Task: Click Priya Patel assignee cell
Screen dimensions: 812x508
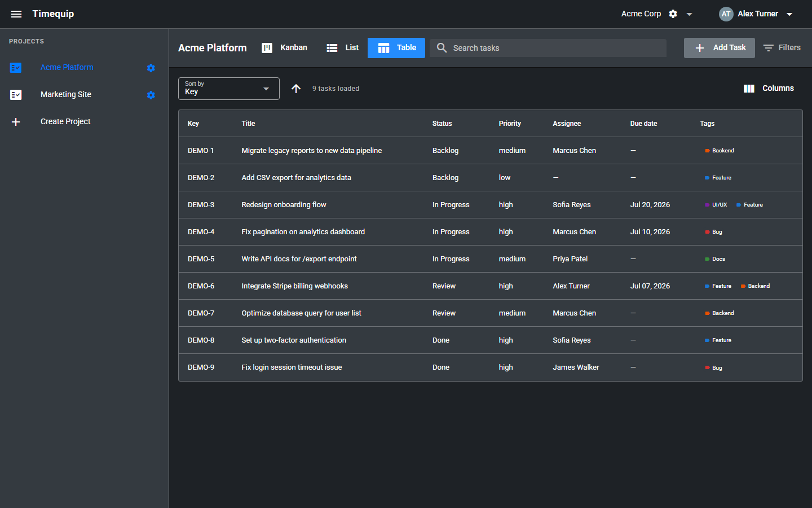Action: tap(570, 259)
